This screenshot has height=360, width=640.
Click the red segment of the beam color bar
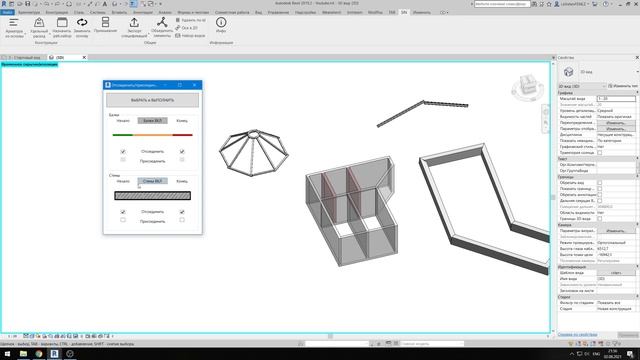point(182,135)
